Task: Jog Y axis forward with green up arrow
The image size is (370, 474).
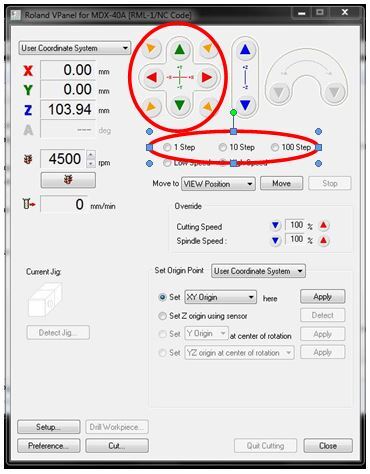Action: tap(180, 50)
